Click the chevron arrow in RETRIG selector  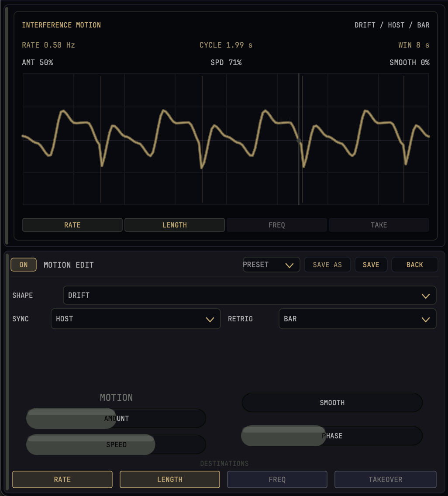[426, 320]
